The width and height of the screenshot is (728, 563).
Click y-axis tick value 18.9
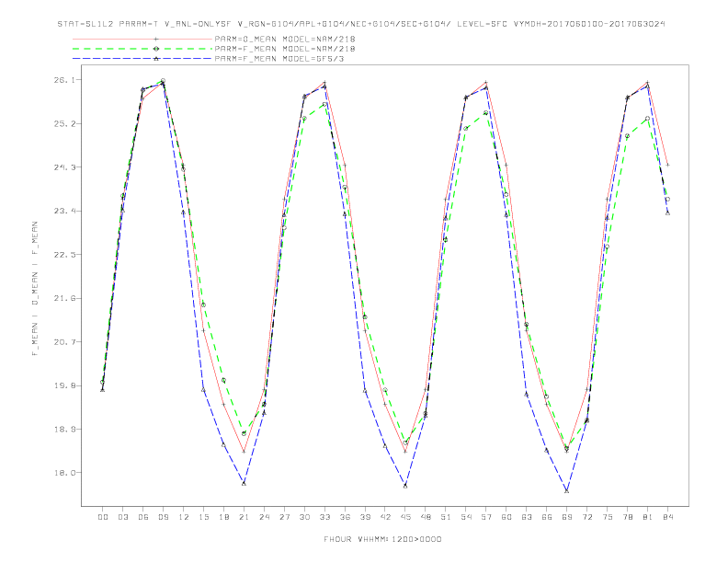click(63, 430)
